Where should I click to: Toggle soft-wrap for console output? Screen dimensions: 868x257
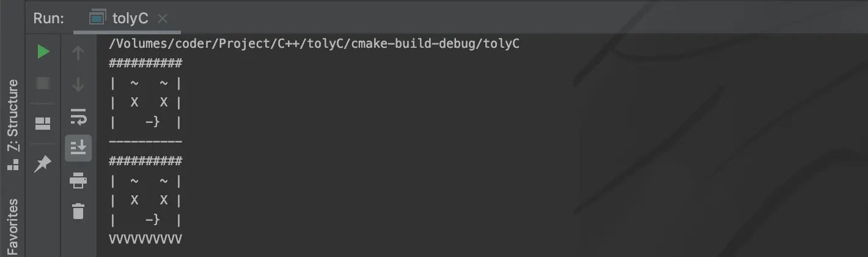pos(78,116)
